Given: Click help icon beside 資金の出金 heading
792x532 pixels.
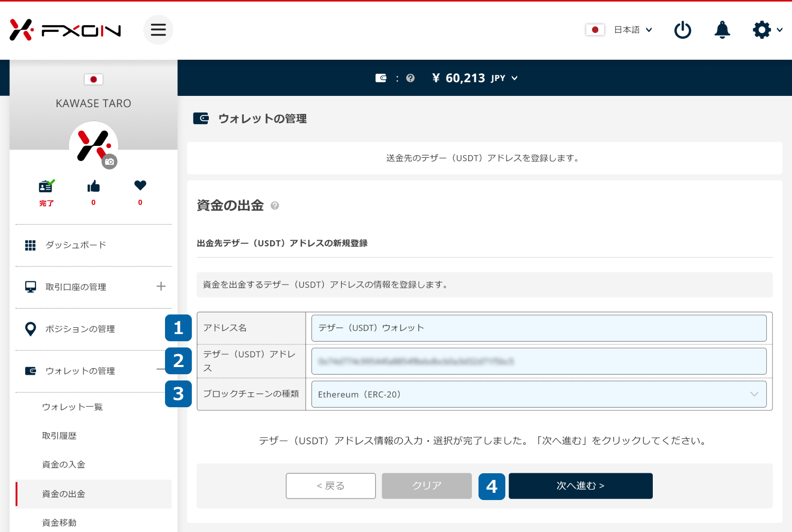Looking at the screenshot, I should tap(275, 206).
